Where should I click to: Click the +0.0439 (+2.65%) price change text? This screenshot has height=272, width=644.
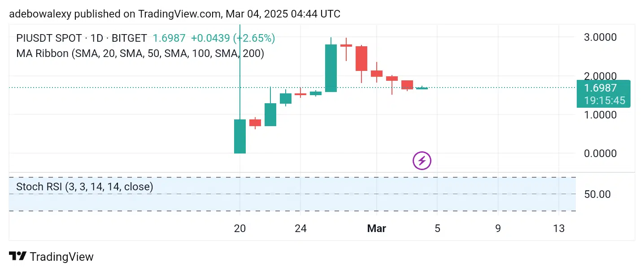click(233, 39)
